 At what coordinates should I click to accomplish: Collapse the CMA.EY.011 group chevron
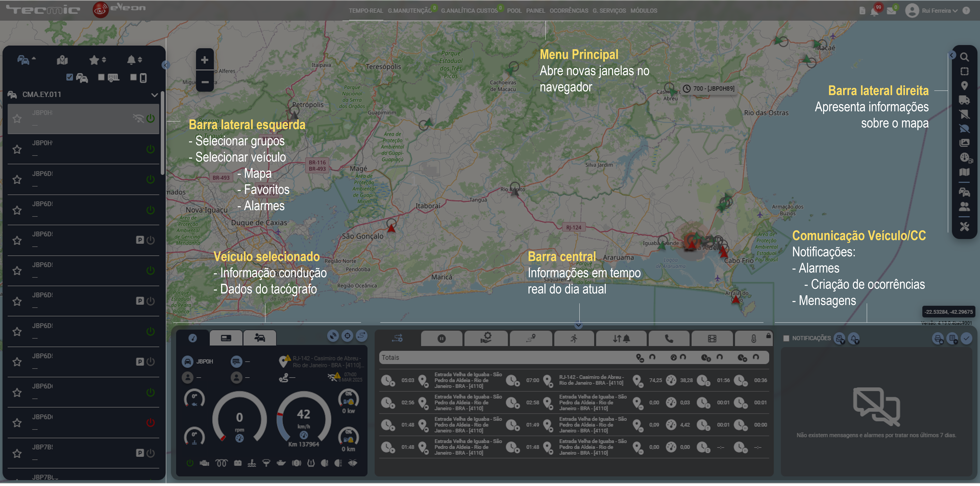(154, 95)
